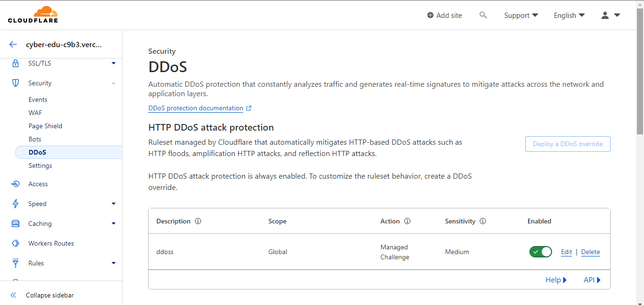Click the Caching drive icon
This screenshot has width=644, height=305.
pos(16,223)
